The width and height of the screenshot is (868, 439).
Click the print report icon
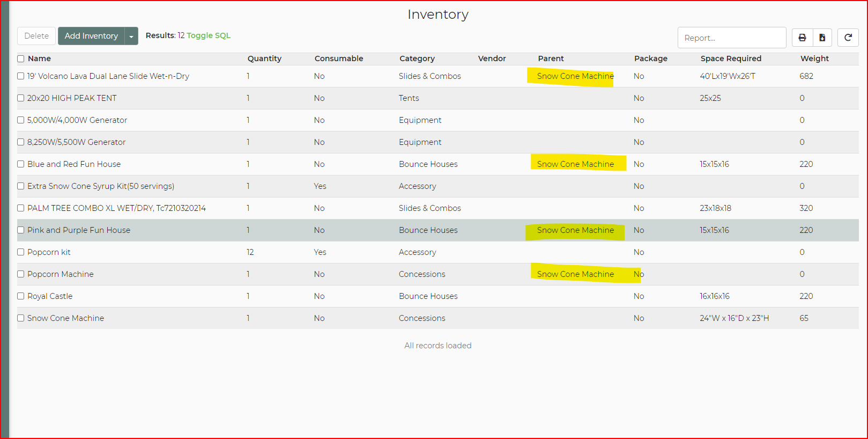802,38
